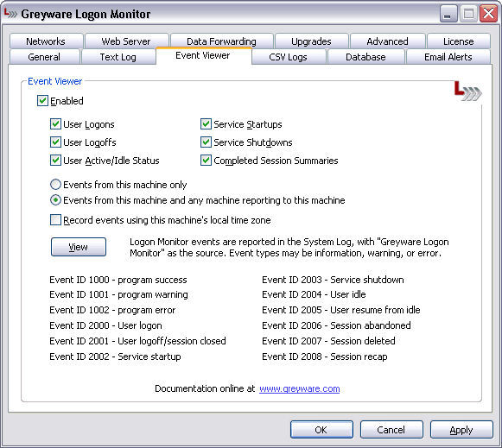This screenshot has width=502, height=448.
Task: Uncheck Service Shutdowns option
Action: click(x=206, y=142)
